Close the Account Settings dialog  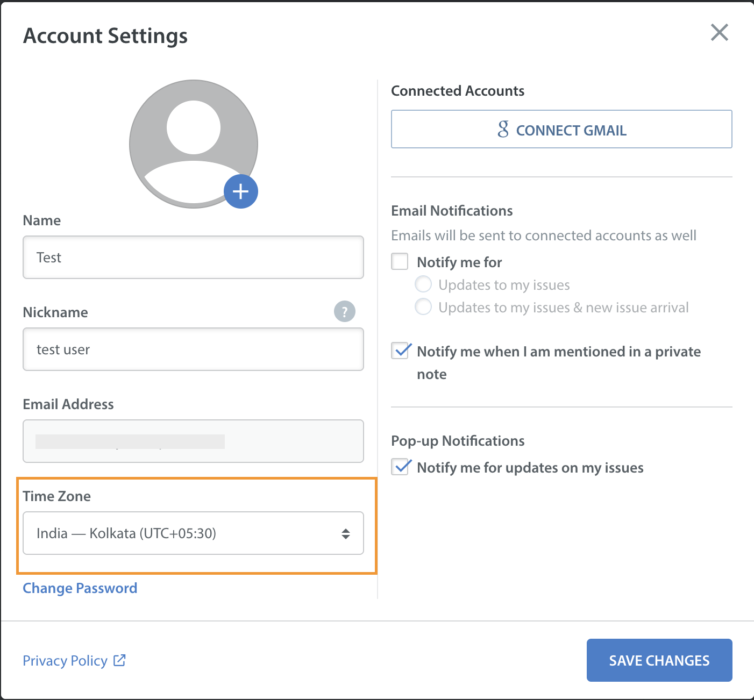click(x=719, y=32)
